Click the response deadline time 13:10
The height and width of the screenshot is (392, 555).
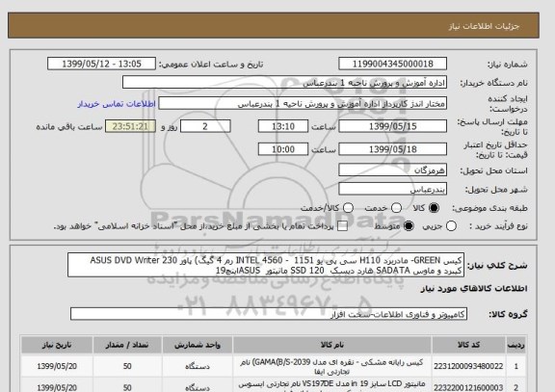pyautogui.click(x=283, y=126)
